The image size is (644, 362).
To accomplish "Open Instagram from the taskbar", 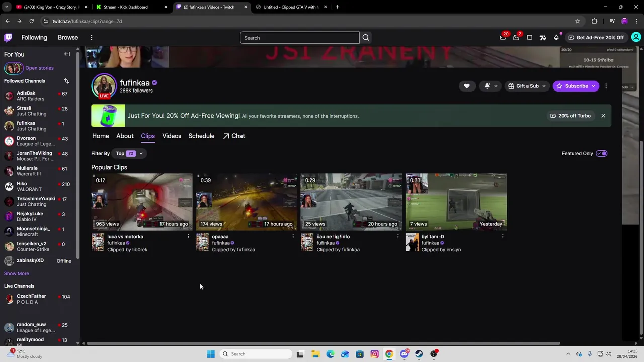I will (x=374, y=354).
